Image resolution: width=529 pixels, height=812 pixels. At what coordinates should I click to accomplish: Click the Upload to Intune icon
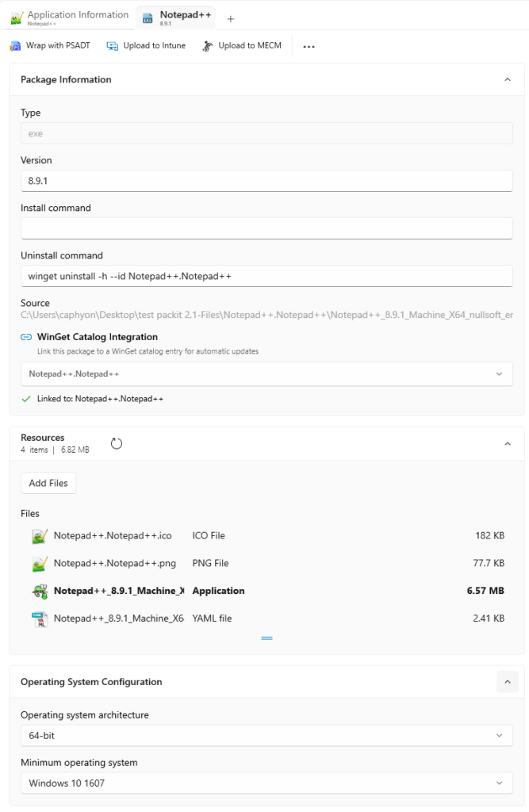coord(113,46)
